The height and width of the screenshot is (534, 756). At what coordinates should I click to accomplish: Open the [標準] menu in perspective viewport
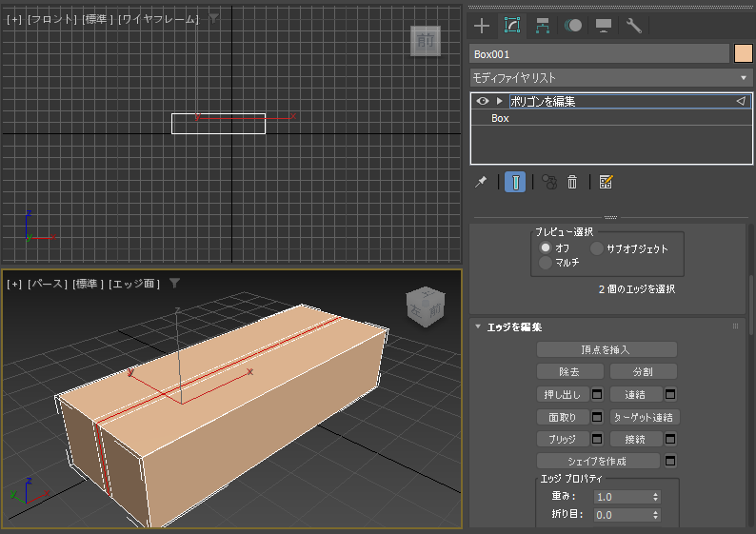88,284
